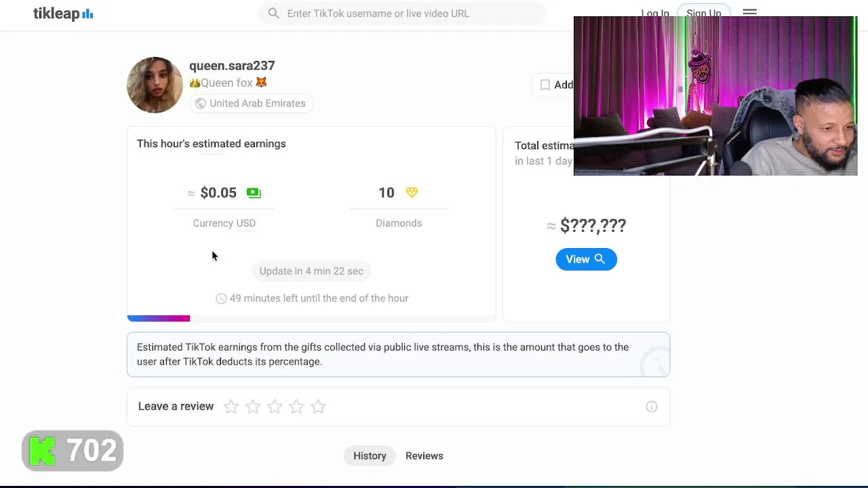This screenshot has width=868, height=488.
Task: Click the Add bookmark button
Action: 555,85
